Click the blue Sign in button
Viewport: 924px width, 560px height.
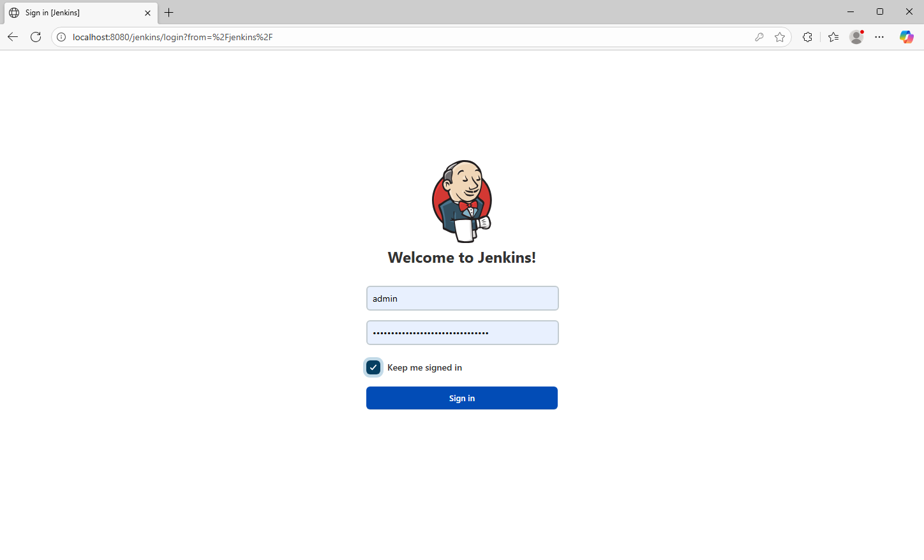coord(462,398)
